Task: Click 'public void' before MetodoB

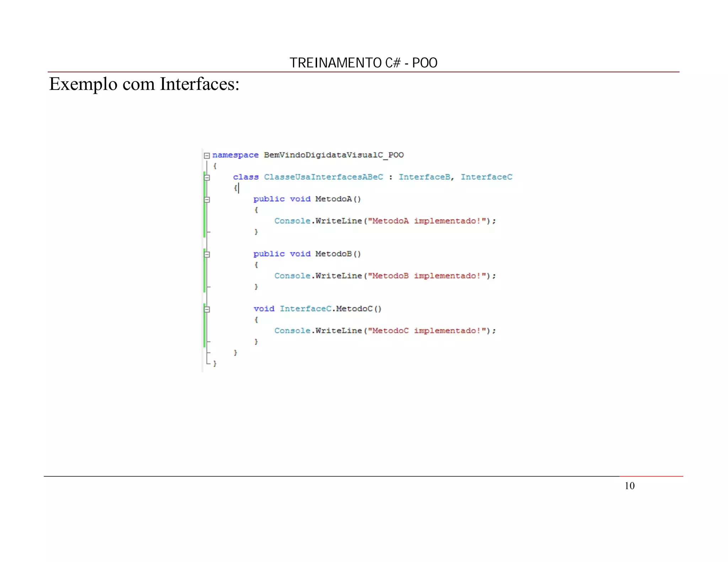Action: pyautogui.click(x=282, y=254)
